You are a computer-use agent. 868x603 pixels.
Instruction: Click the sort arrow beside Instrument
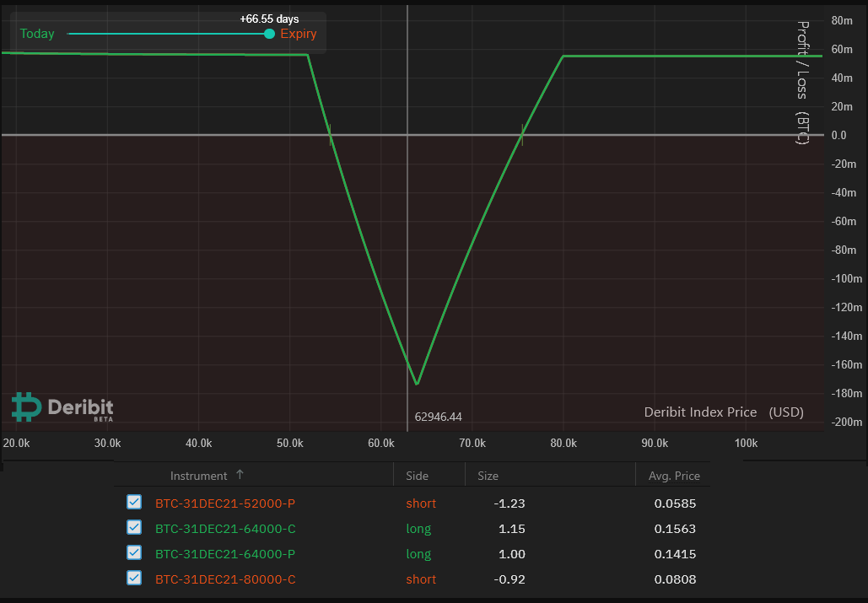pos(240,475)
